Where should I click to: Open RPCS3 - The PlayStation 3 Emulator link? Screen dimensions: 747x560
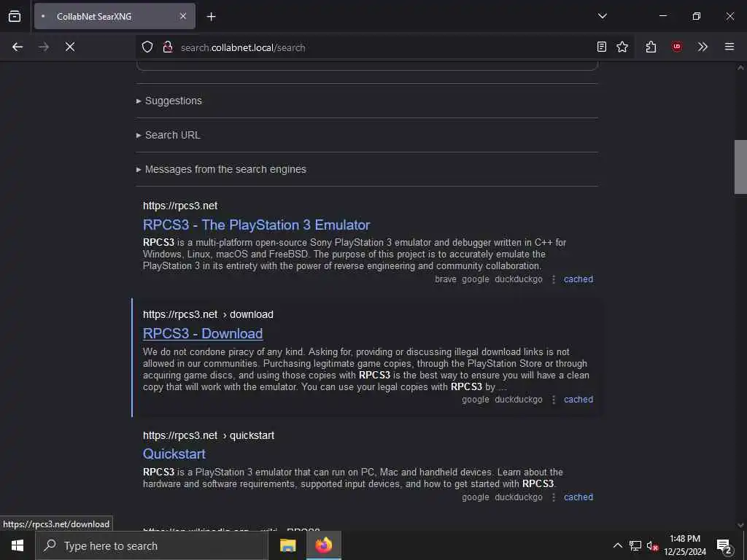click(x=256, y=225)
